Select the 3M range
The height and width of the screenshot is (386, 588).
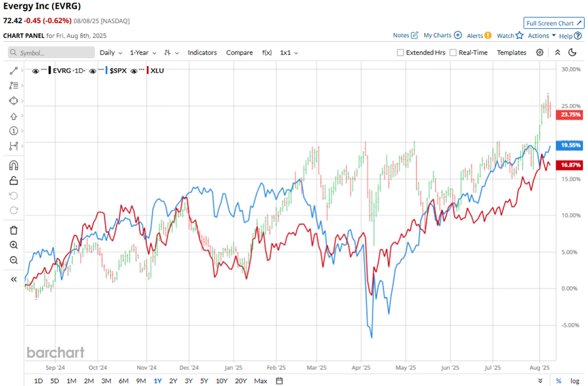(106, 381)
